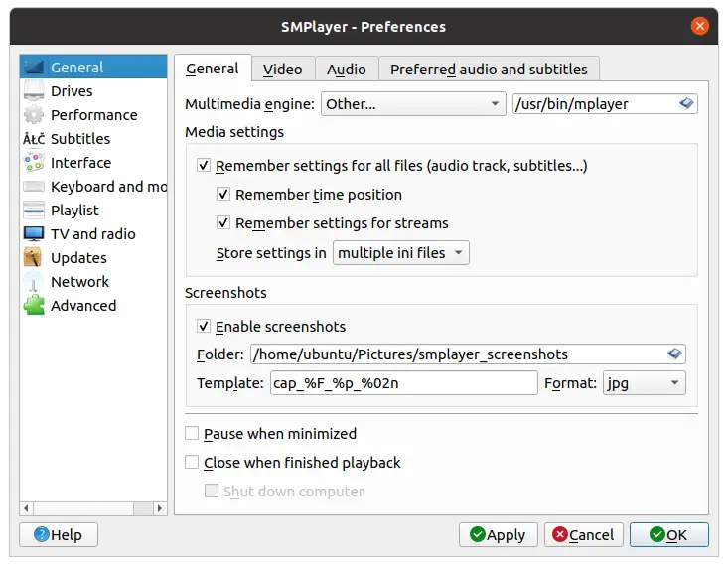Open Preferred audio and subtitles tab
The width and height of the screenshot is (728, 566).
tap(489, 70)
